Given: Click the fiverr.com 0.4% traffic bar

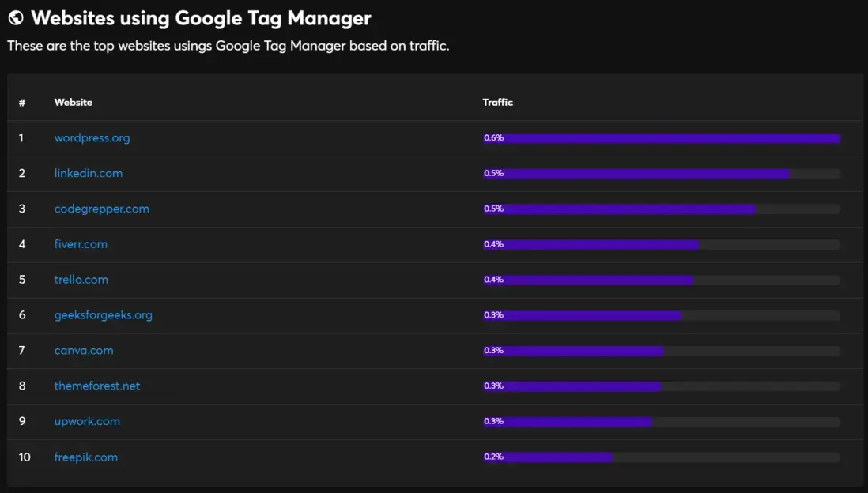Looking at the screenshot, I should (x=662, y=244).
